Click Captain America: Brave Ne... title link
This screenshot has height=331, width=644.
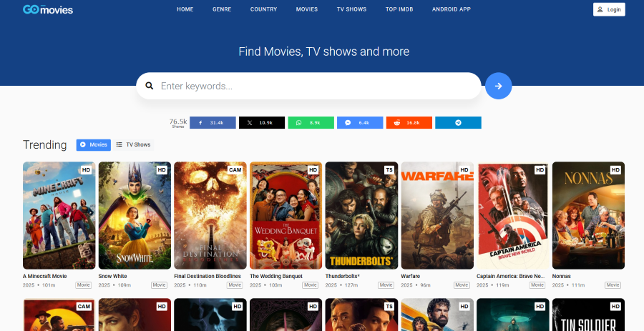[x=510, y=276]
